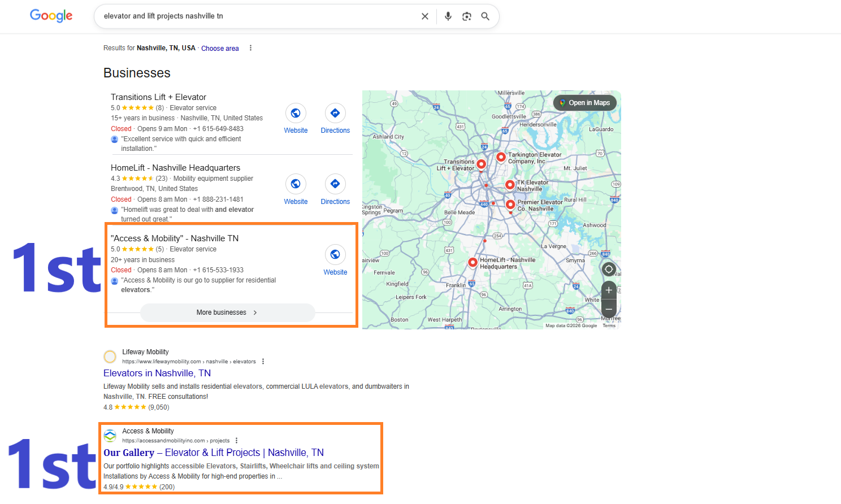Click Tarkington Elevator Company map pin
Viewport: 841px width, 504px height.
(501, 157)
